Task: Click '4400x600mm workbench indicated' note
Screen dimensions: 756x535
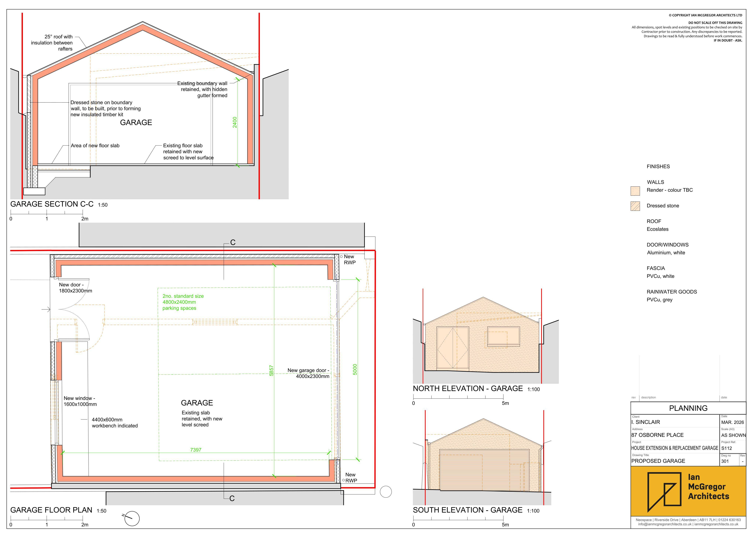Action: coord(115,423)
